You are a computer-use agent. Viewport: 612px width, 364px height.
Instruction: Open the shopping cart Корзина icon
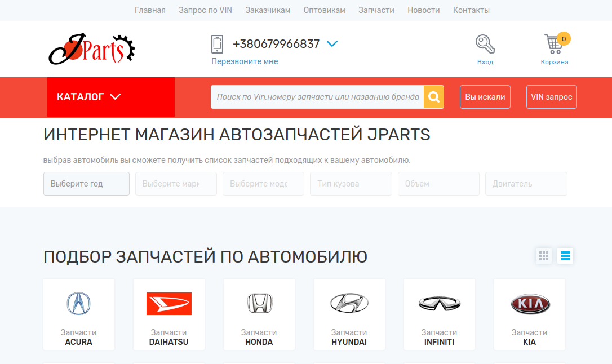point(554,45)
